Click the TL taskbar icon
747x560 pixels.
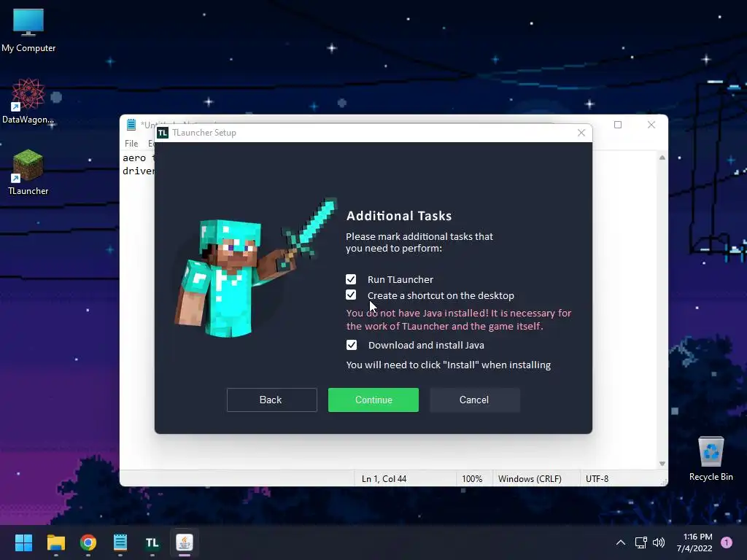click(x=152, y=542)
